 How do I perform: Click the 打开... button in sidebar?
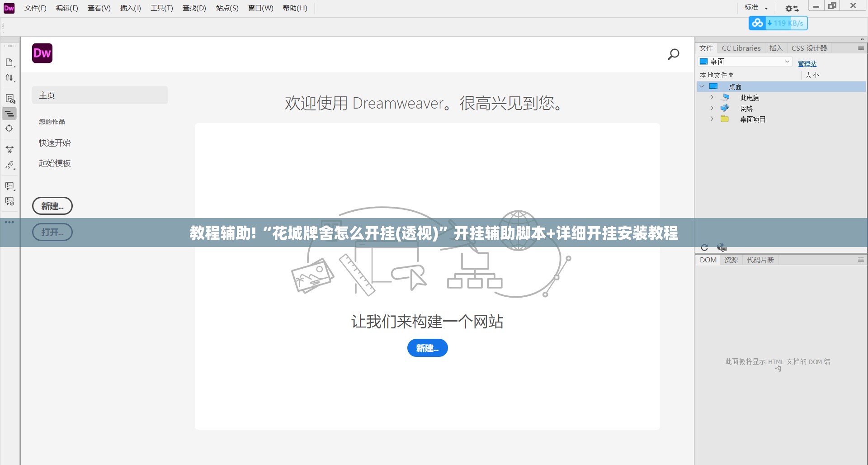pos(52,232)
